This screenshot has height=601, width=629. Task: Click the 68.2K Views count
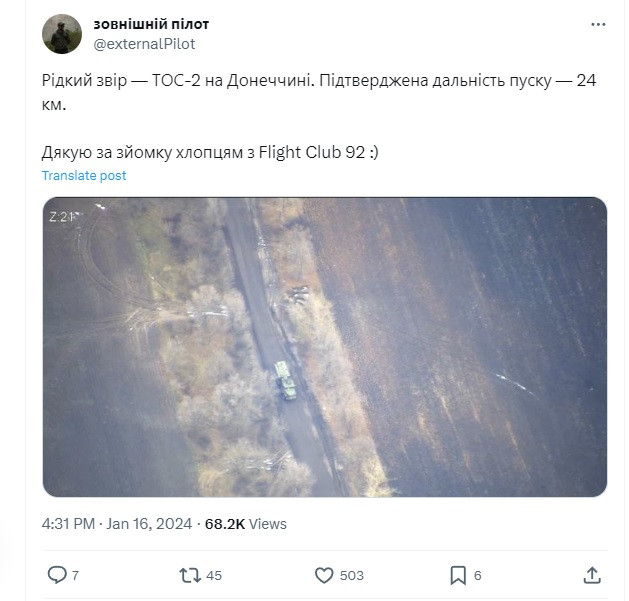point(246,524)
